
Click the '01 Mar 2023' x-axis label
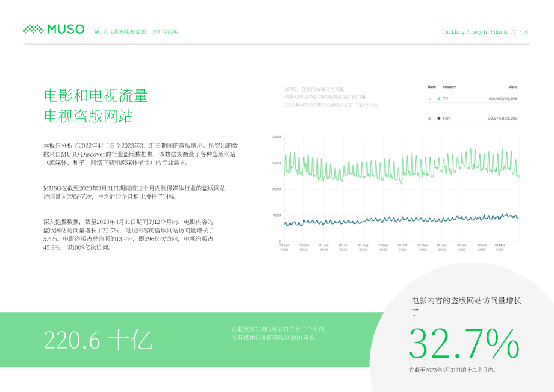tap(500, 247)
